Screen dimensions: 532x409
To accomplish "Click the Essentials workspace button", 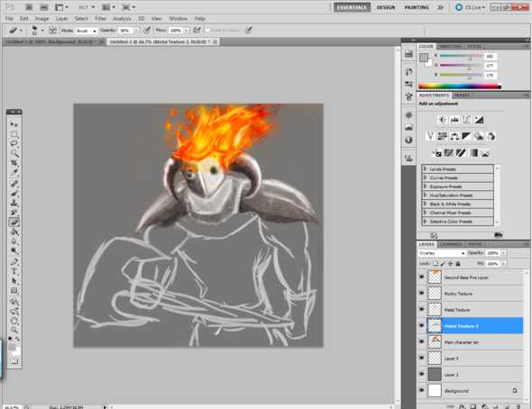I will (352, 7).
